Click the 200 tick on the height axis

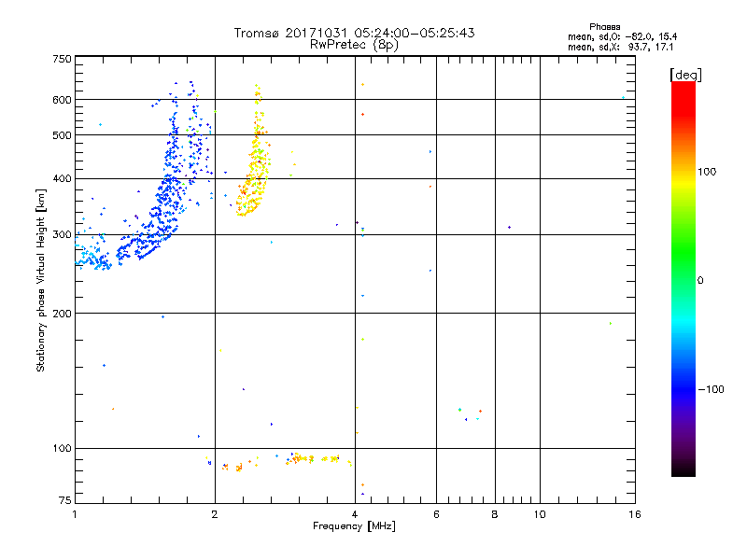click(62, 314)
